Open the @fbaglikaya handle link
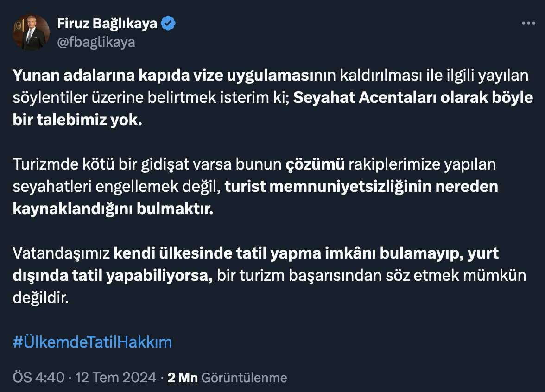 96,42
